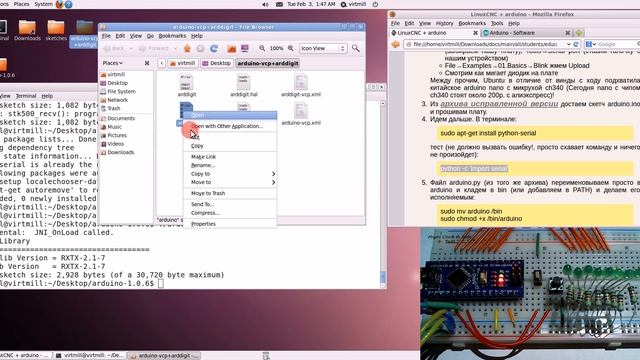Select the arddigit-vcp.xml file icon
Image resolution: width=640 pixels, height=360 pixels.
(301, 83)
